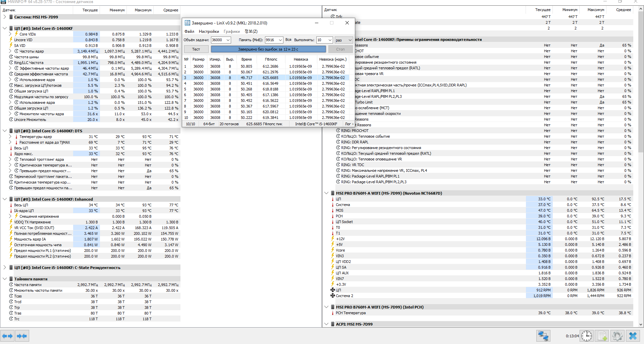
Task: Open the Настройки menu in LinX
Action: point(209,31)
